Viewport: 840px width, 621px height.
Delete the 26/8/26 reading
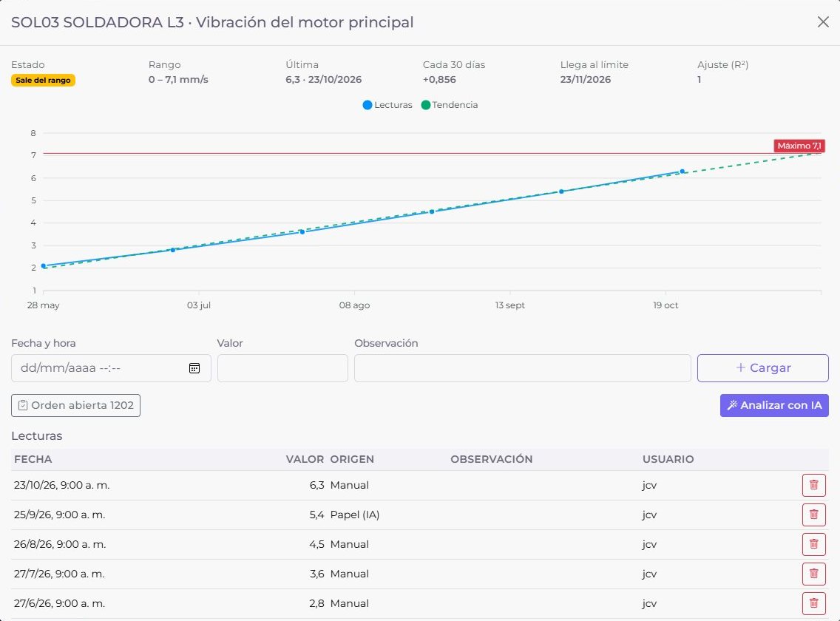pyautogui.click(x=813, y=544)
